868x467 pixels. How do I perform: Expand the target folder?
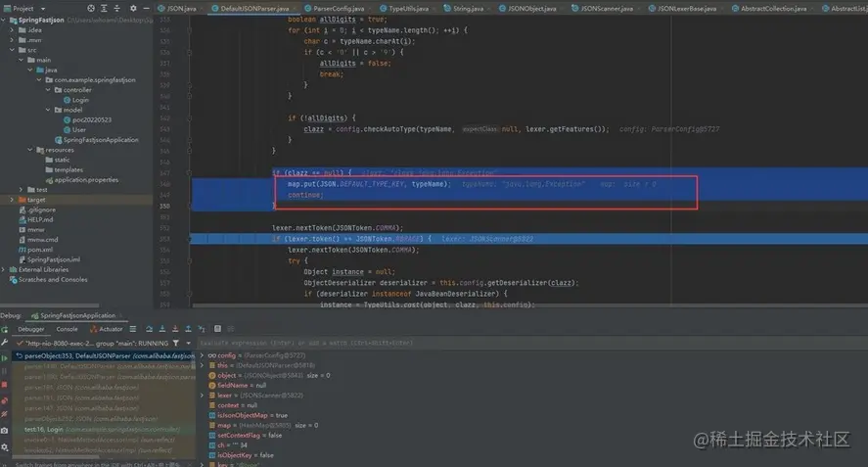[x=12, y=200]
